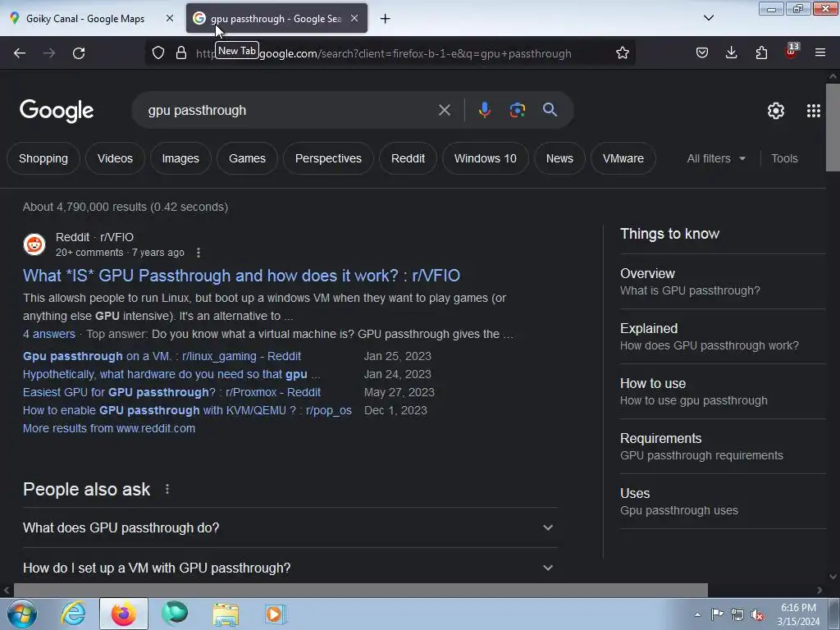Close the Goiky Canal Google Maps tab
The width and height of the screenshot is (840, 630).
pos(170,18)
